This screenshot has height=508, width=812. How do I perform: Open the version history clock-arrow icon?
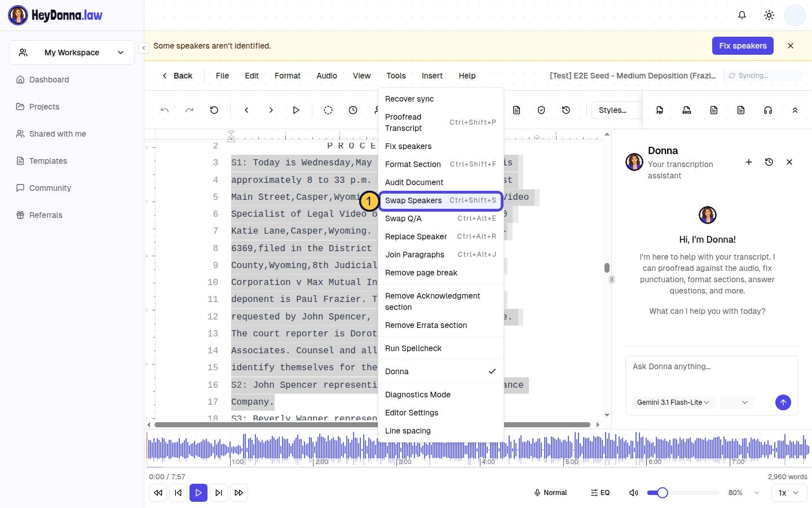pos(566,110)
